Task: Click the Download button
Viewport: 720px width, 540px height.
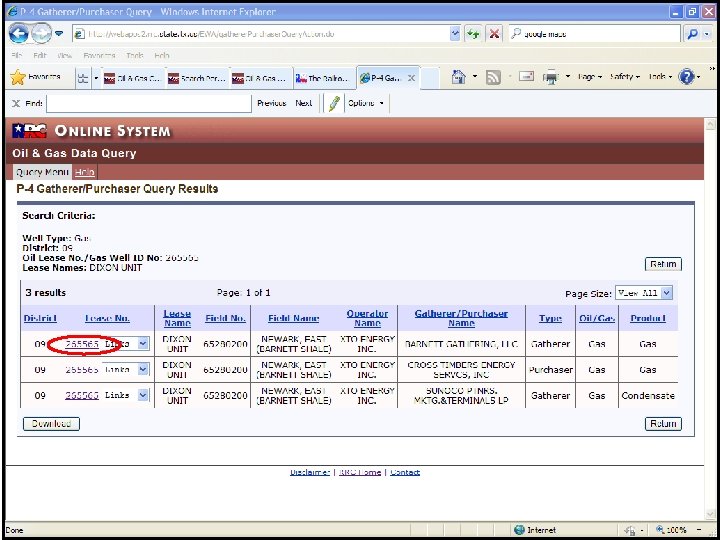Action: (51, 424)
